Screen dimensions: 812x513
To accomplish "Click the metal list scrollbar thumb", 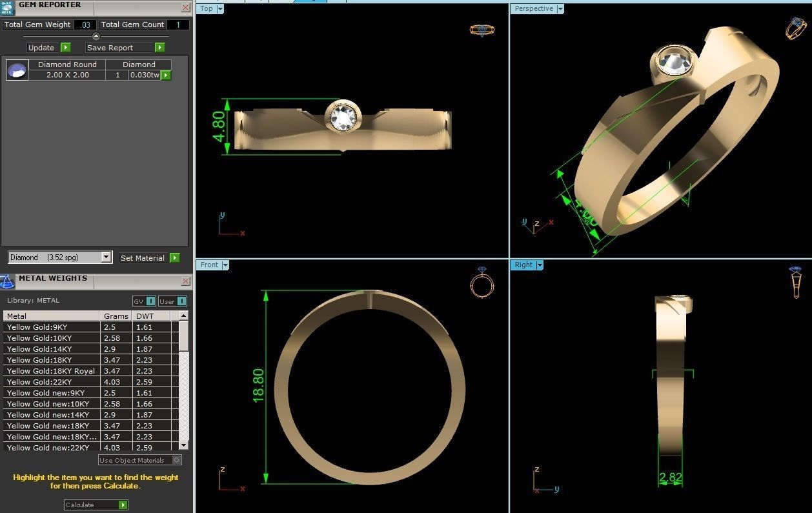I will click(x=184, y=336).
